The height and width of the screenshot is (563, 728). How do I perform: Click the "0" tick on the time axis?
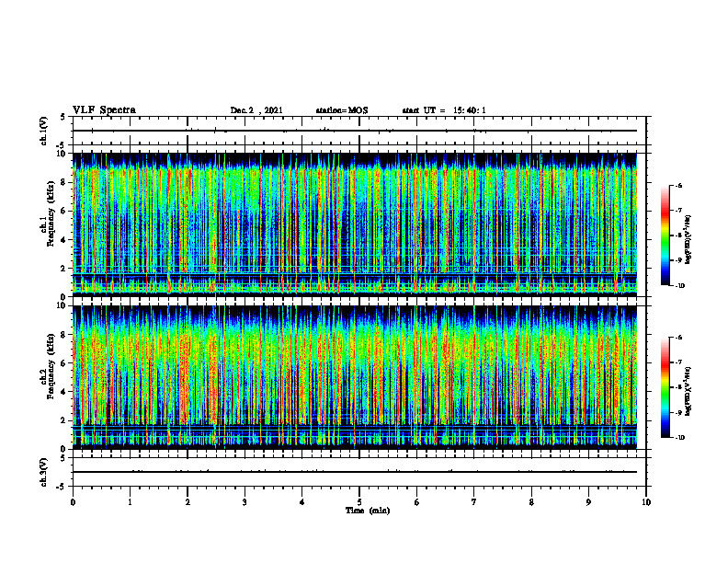pyautogui.click(x=73, y=502)
